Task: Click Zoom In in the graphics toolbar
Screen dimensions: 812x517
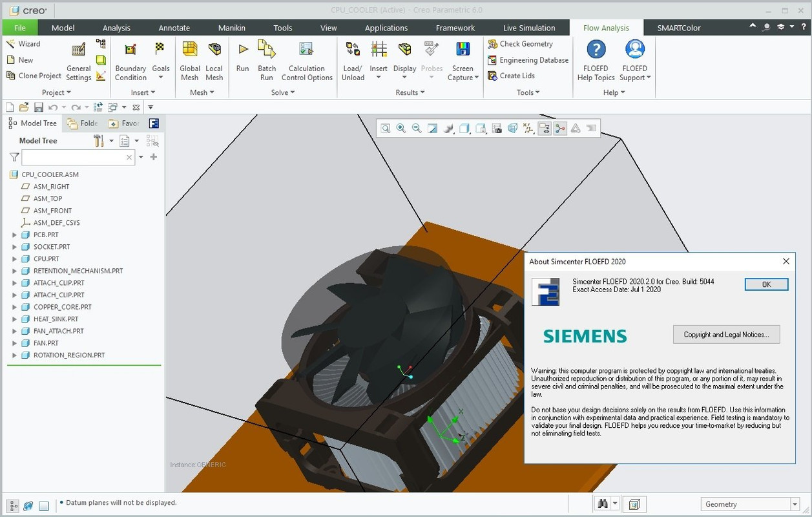Action: click(x=401, y=129)
